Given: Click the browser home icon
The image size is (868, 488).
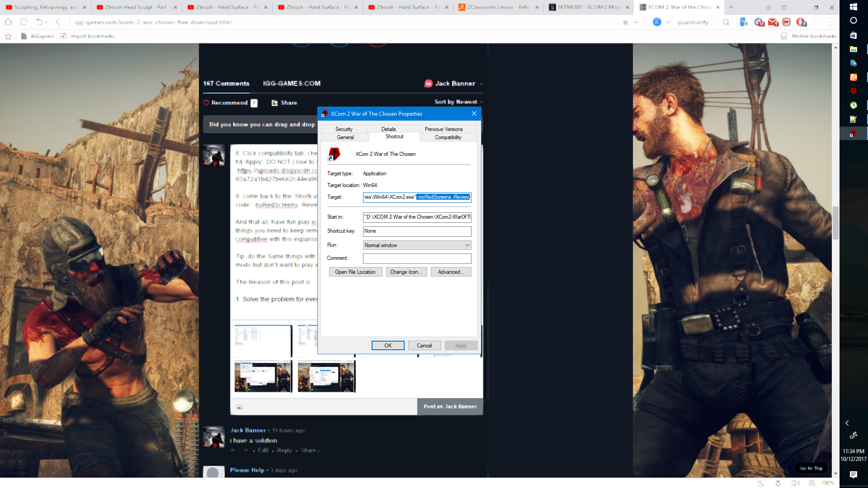Looking at the screenshot, I should pyautogui.click(x=8, y=22).
